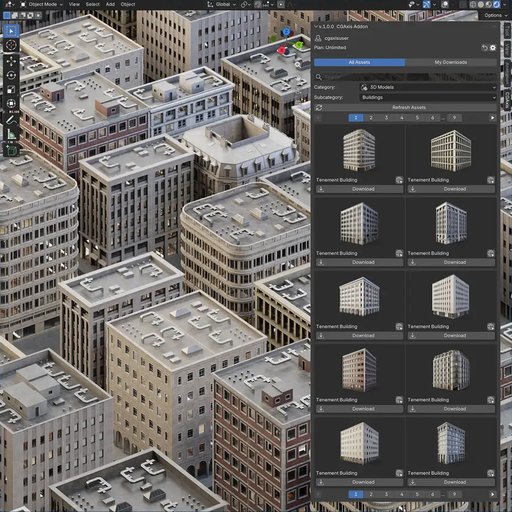The width and height of the screenshot is (512, 512).
Task: Open the Object menu
Action: click(128, 4)
